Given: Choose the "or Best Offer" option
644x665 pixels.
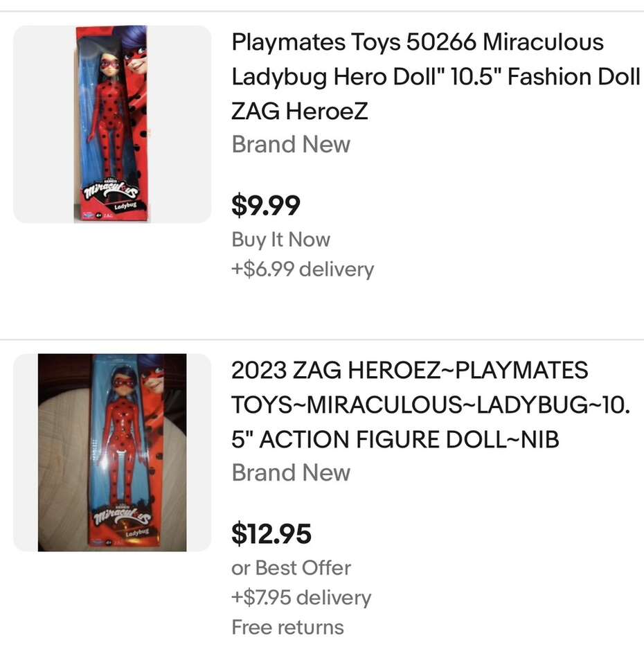Looking at the screenshot, I should point(291,568).
